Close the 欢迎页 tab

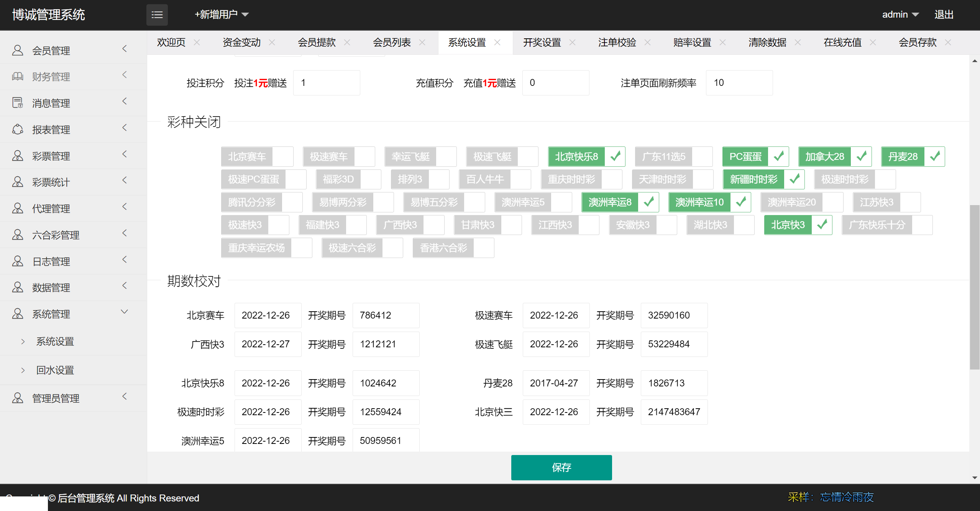coord(197,42)
